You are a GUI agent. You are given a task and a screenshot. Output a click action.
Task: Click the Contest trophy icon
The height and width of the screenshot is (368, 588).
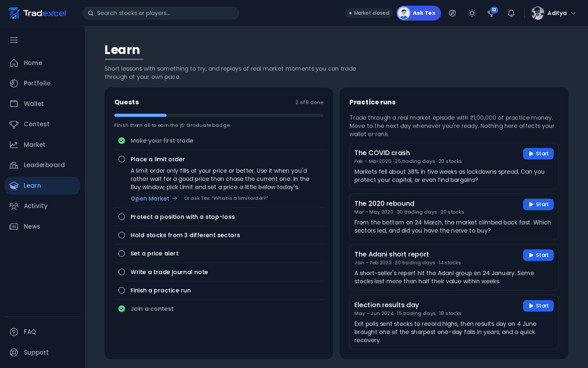point(14,124)
